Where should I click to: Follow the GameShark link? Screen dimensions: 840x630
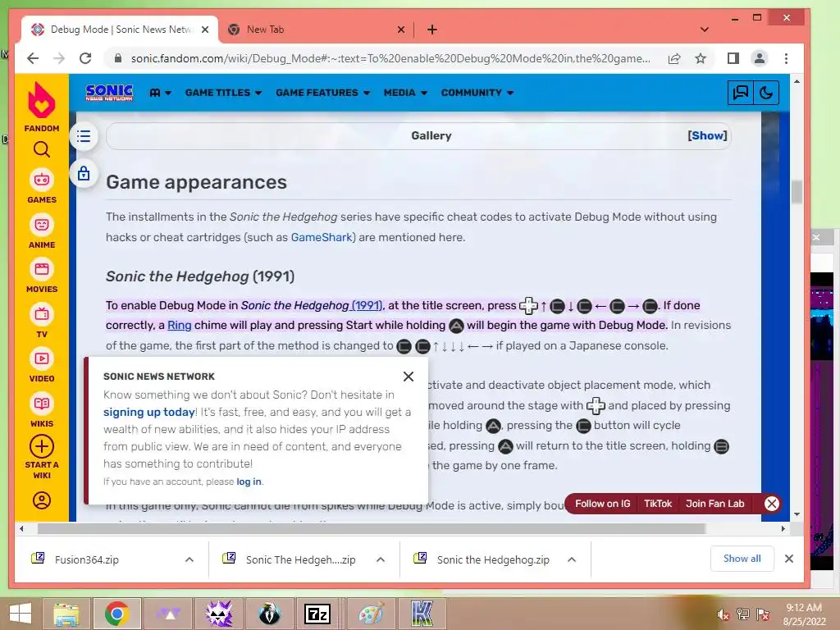pyautogui.click(x=322, y=237)
